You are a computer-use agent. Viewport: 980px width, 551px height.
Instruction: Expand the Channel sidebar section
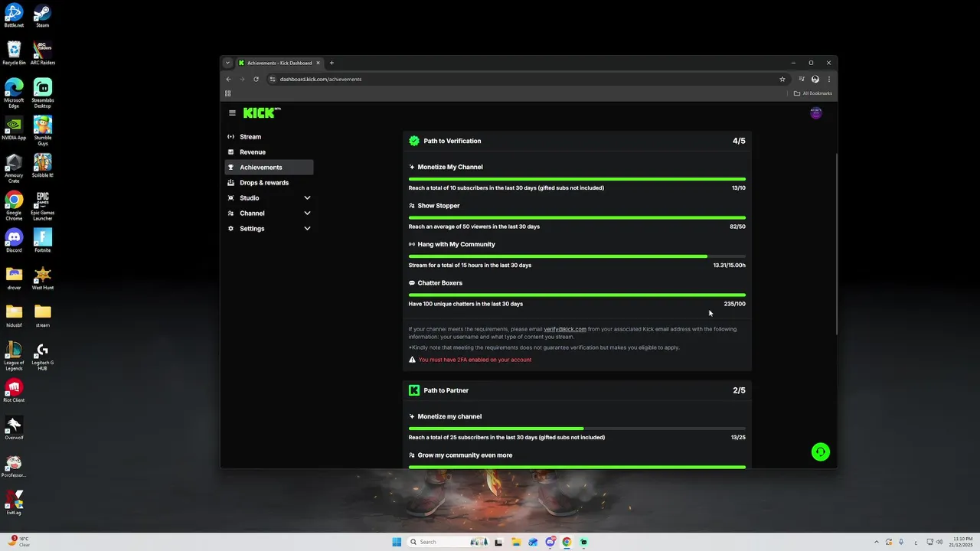point(269,214)
